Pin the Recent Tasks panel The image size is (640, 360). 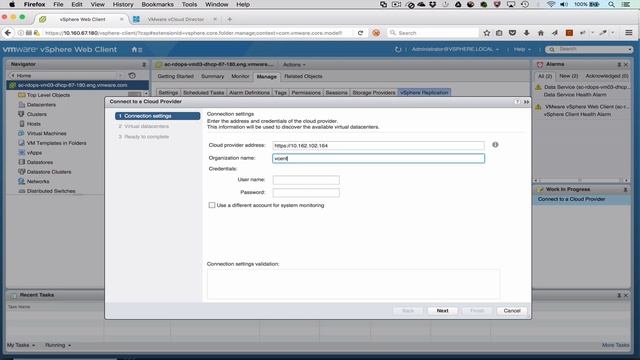619,295
